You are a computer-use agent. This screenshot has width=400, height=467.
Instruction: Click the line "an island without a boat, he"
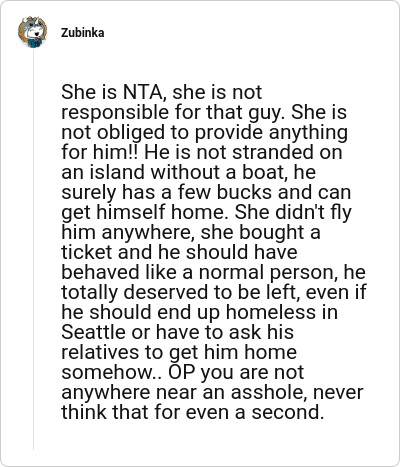188,172
